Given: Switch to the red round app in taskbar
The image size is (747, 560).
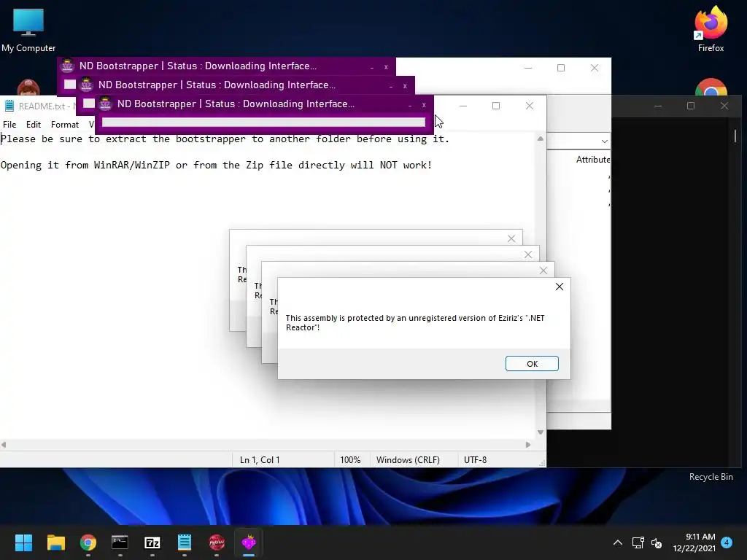Looking at the screenshot, I should [216, 542].
